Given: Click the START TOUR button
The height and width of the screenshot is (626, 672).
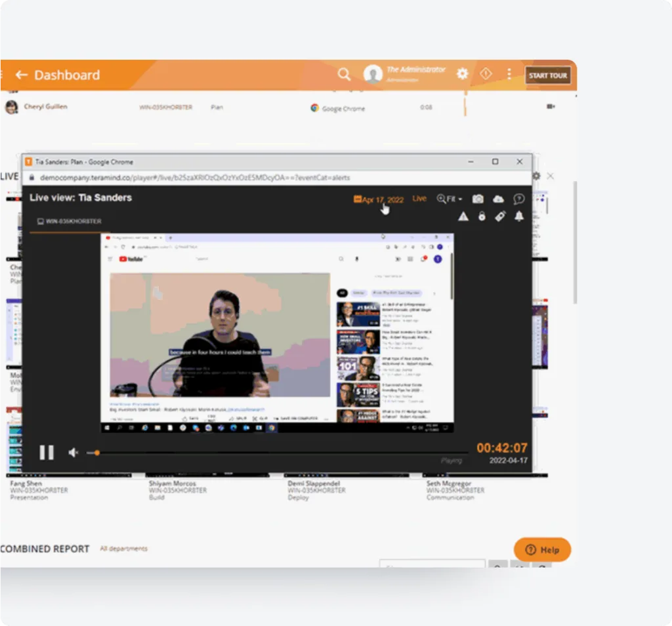Looking at the screenshot, I should coord(548,75).
